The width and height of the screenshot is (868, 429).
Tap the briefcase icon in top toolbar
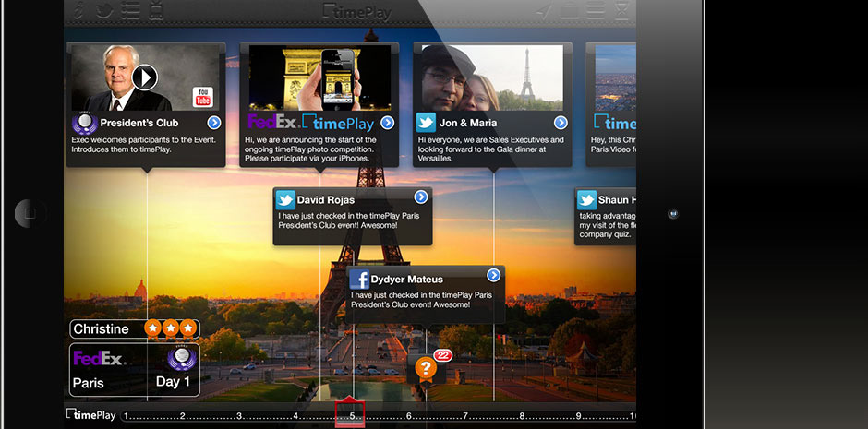point(570,10)
